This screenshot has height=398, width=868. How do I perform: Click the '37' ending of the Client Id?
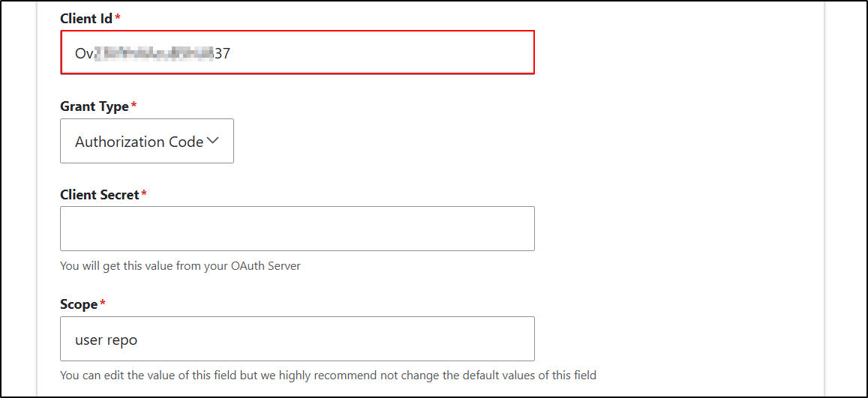222,52
